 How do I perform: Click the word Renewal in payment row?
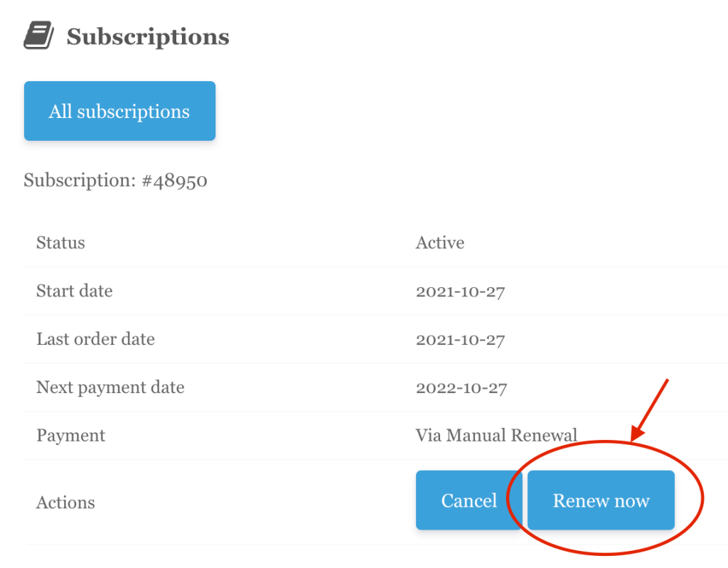pyautogui.click(x=544, y=435)
